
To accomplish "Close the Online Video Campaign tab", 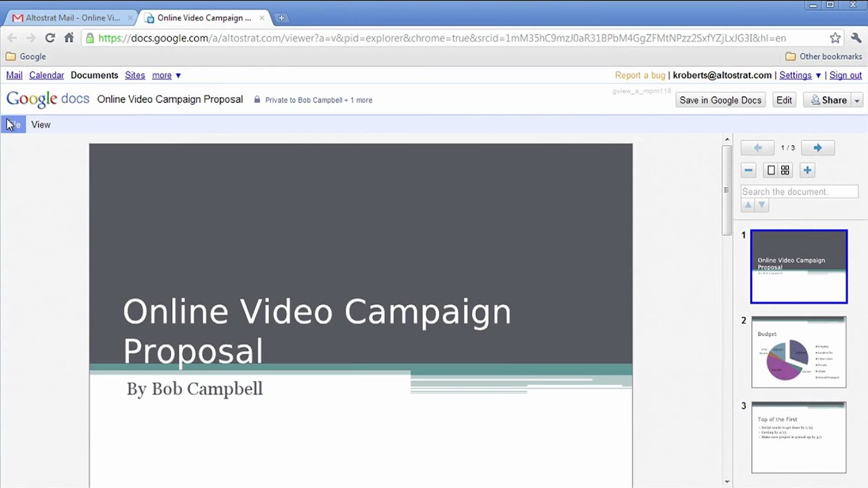I will [262, 18].
